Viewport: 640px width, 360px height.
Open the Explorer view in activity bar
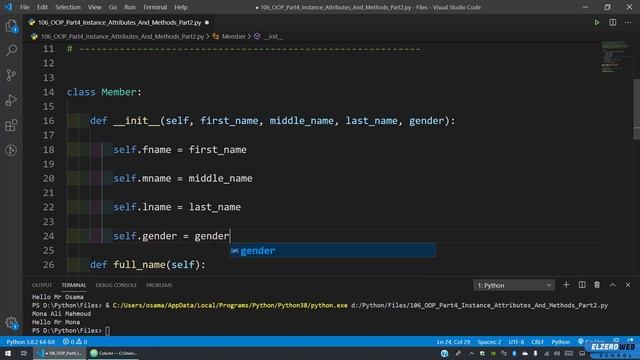(x=11, y=26)
